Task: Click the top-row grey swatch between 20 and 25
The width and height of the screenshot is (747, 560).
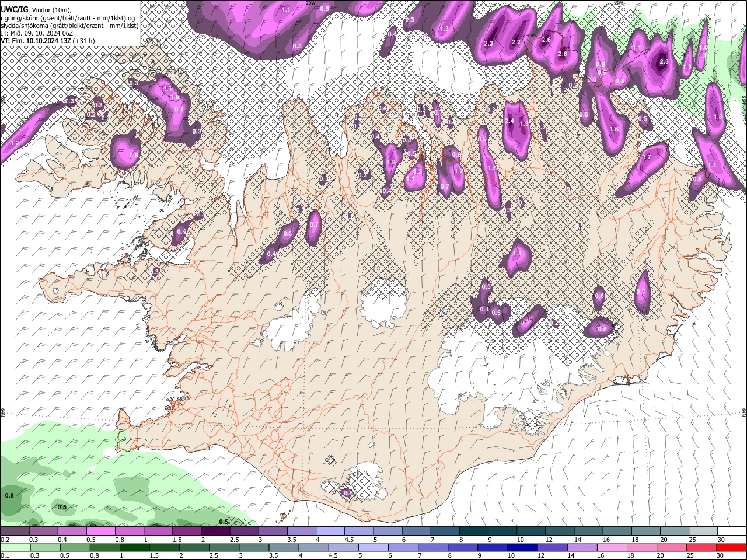Action: [x=673, y=531]
